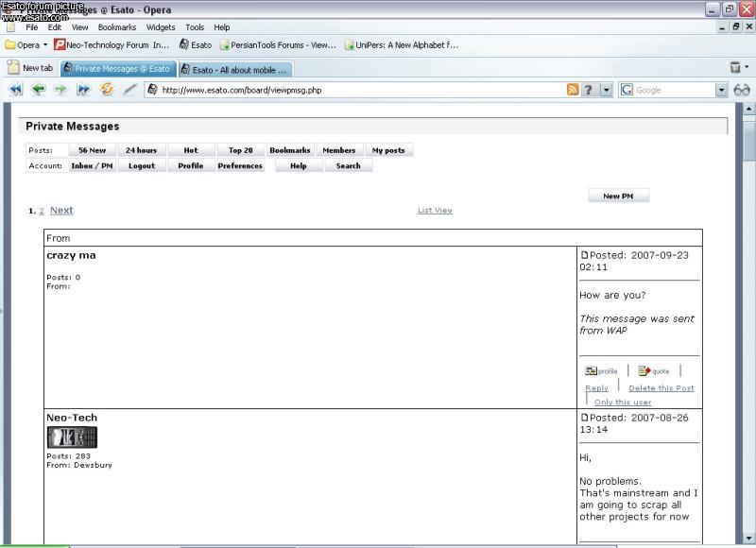Go forward with the green Forward arrow

click(x=60, y=89)
